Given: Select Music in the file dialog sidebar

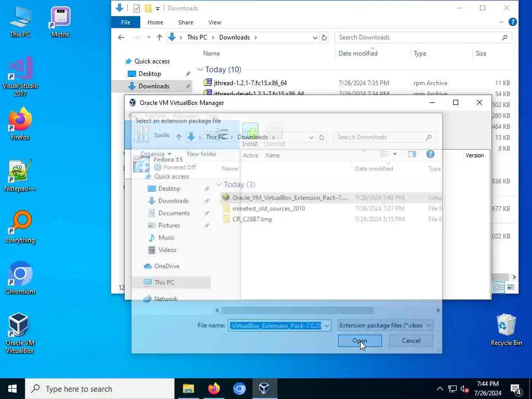Looking at the screenshot, I should tap(166, 237).
